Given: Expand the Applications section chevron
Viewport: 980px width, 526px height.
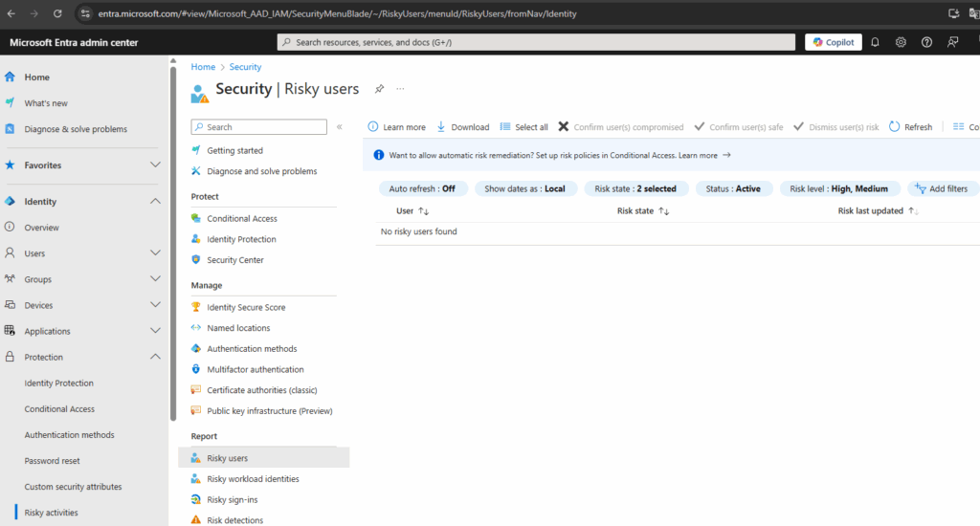Looking at the screenshot, I should click(155, 331).
